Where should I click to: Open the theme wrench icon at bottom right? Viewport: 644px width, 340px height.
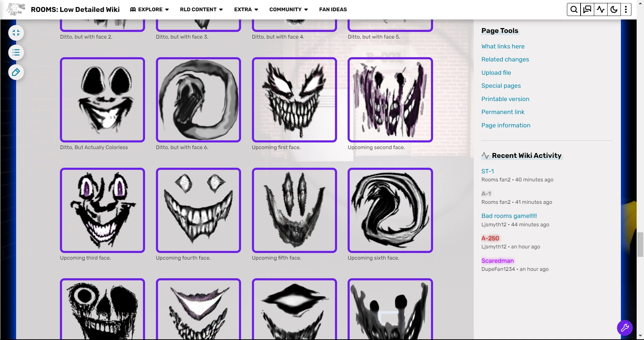[x=625, y=328]
